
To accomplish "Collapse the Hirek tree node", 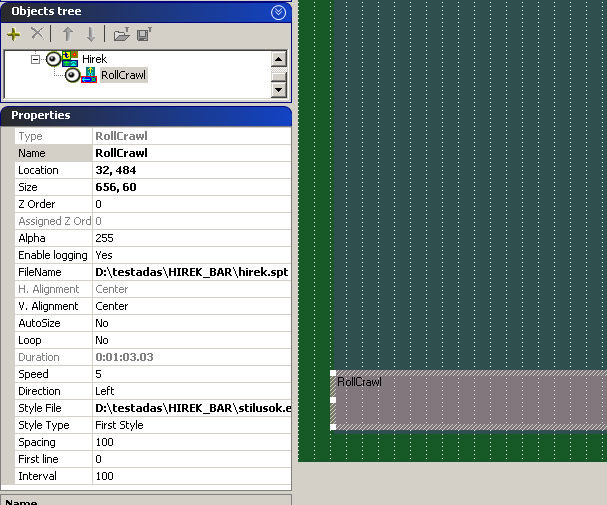I will pyautogui.click(x=35, y=59).
